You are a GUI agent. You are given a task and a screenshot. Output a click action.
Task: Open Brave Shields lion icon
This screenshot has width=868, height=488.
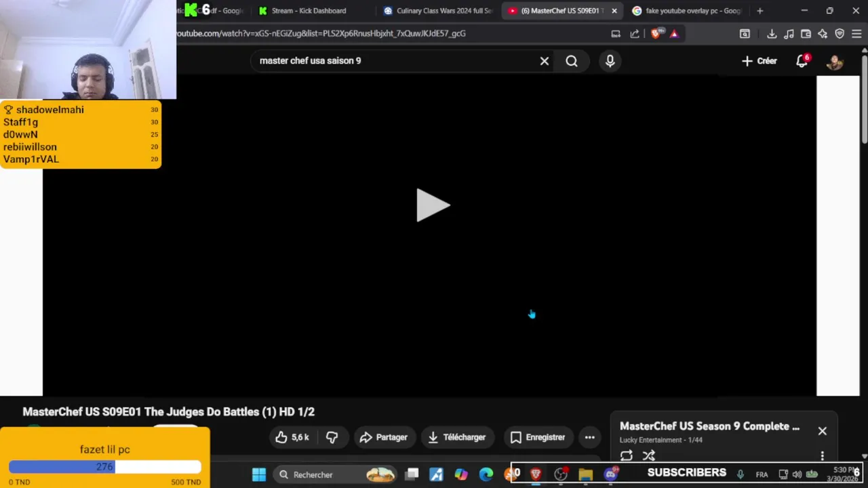[655, 34]
